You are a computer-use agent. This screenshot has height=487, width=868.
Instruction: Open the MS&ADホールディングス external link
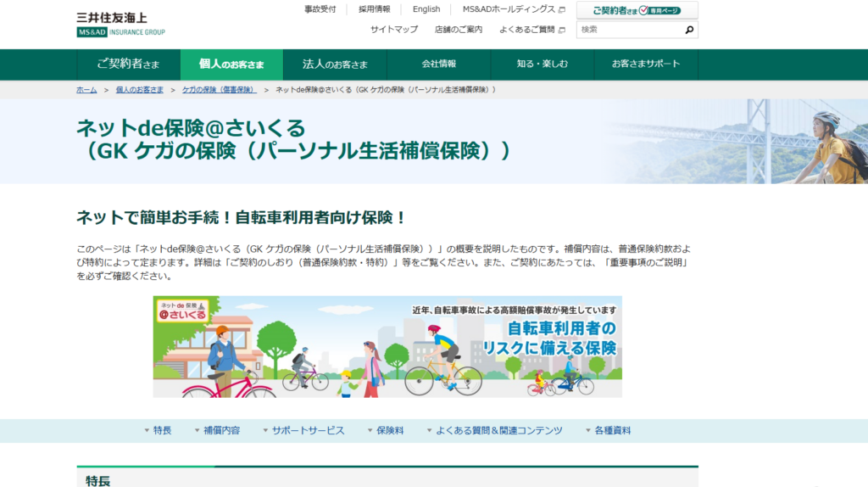514,9
